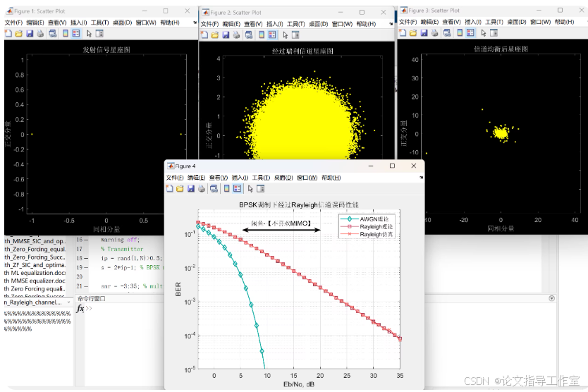
Task: Save Figure 1 using the disk icon
Action: [30, 34]
